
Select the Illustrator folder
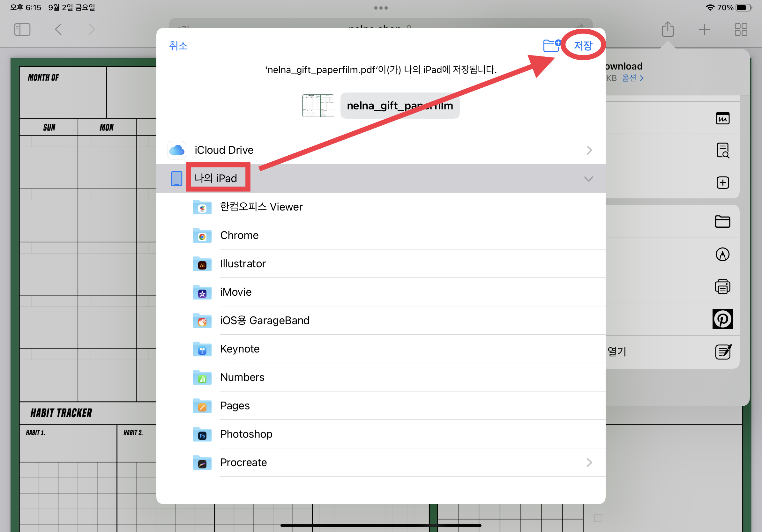click(x=243, y=264)
